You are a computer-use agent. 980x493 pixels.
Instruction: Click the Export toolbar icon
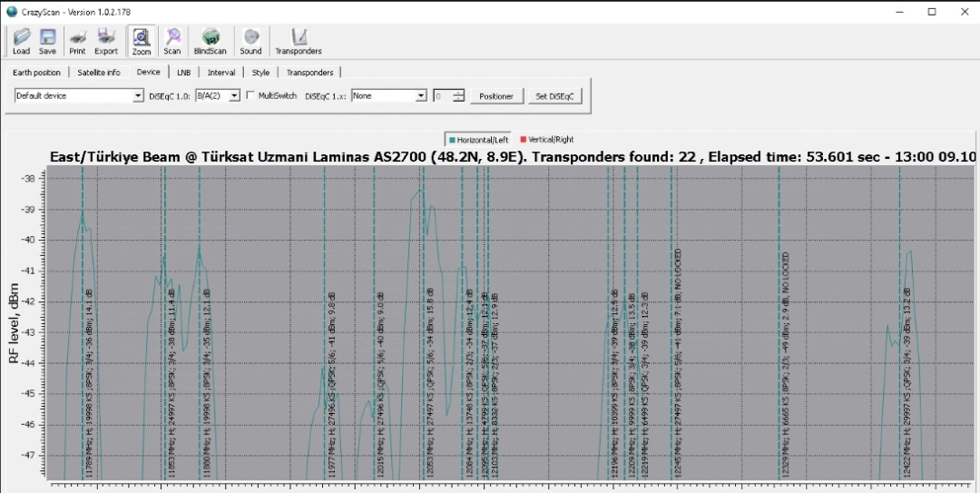[x=106, y=42]
